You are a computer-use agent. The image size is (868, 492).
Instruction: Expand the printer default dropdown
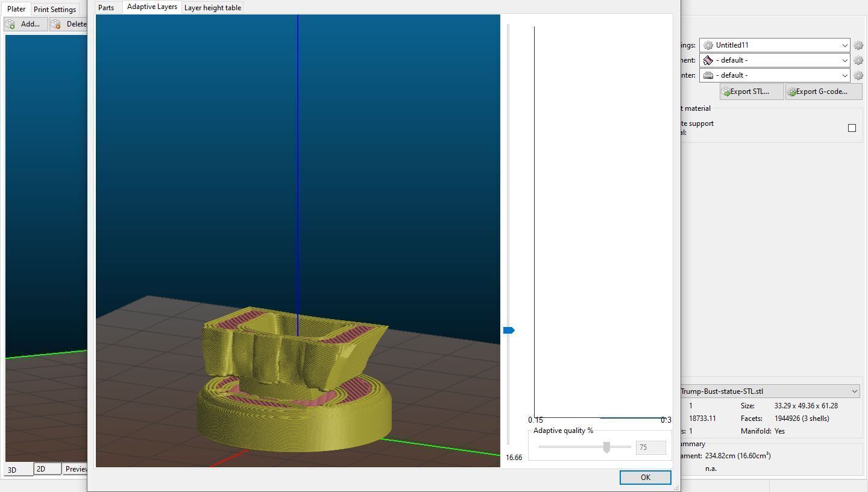tap(844, 75)
